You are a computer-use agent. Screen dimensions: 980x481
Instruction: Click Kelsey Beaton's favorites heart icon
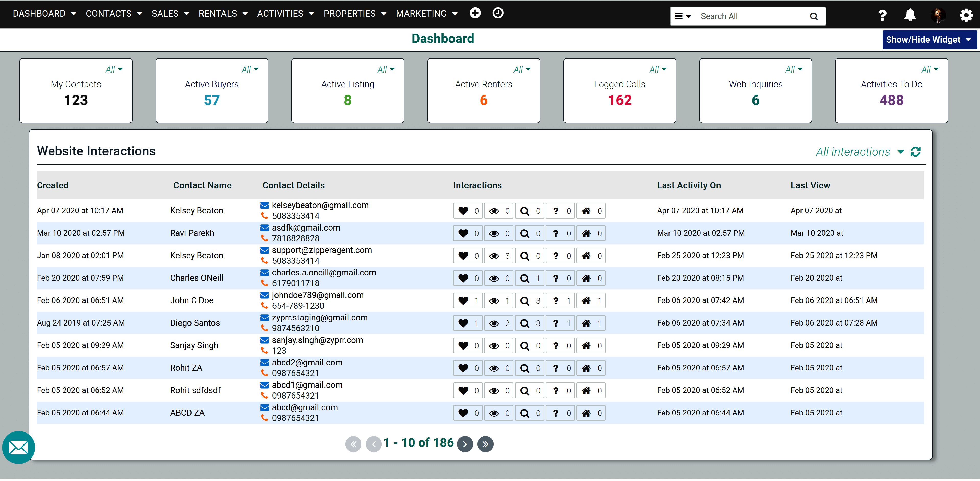click(x=463, y=210)
